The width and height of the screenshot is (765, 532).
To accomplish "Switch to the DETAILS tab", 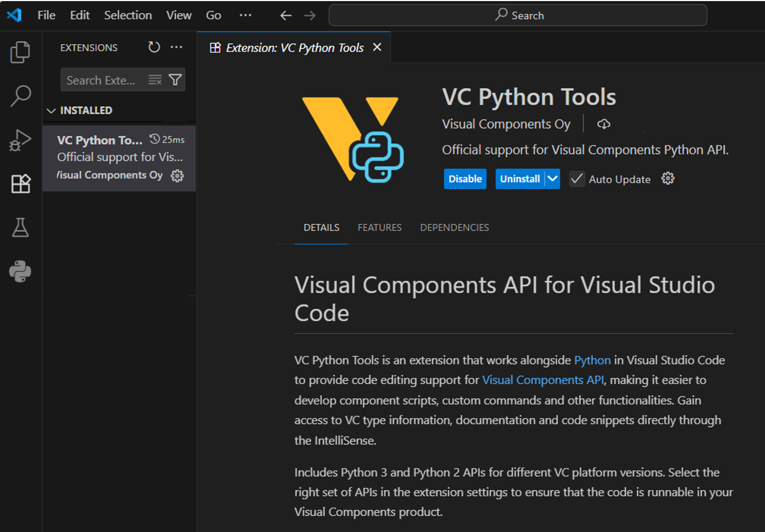I will (x=321, y=227).
